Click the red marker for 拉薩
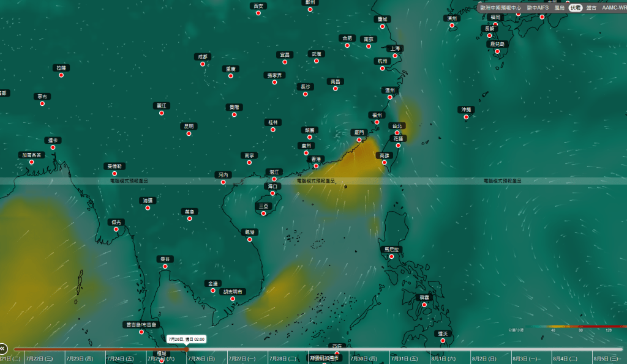Image resolution: width=627 pixels, height=364 pixels. tap(61, 75)
